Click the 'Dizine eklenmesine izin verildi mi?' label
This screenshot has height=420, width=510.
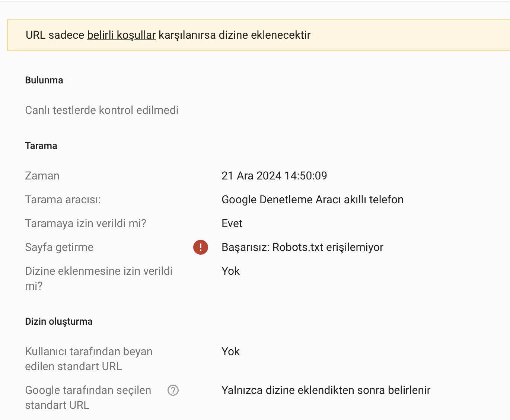(99, 279)
